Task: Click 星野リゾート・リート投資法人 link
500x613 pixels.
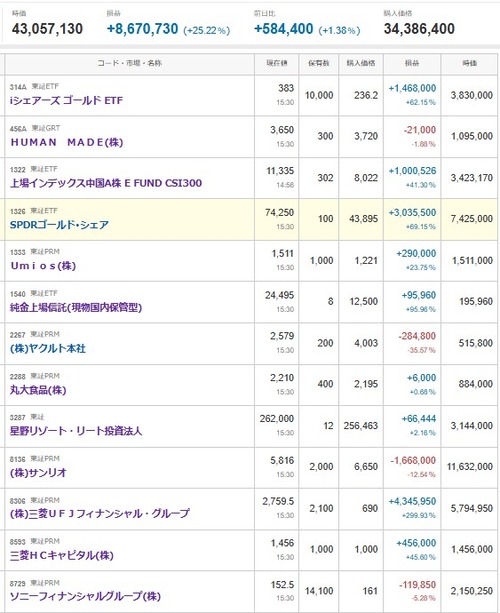Action: 76,431
